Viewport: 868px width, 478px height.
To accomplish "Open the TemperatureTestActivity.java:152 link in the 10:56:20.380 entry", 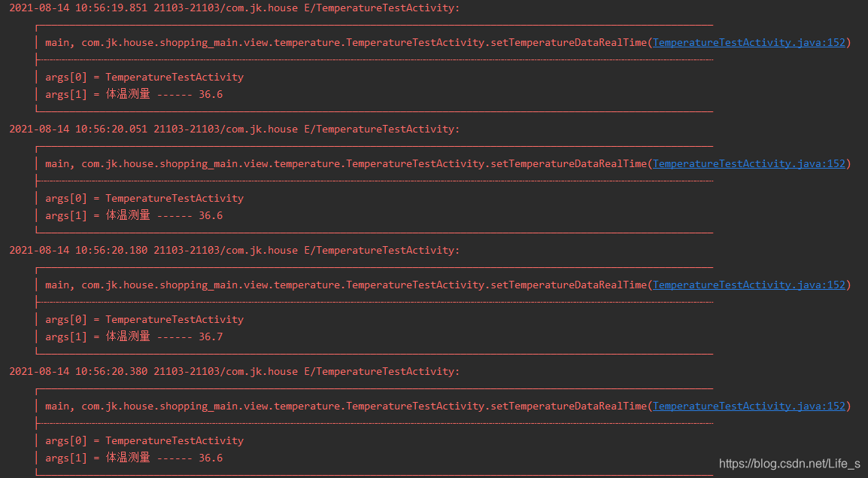I will click(749, 406).
